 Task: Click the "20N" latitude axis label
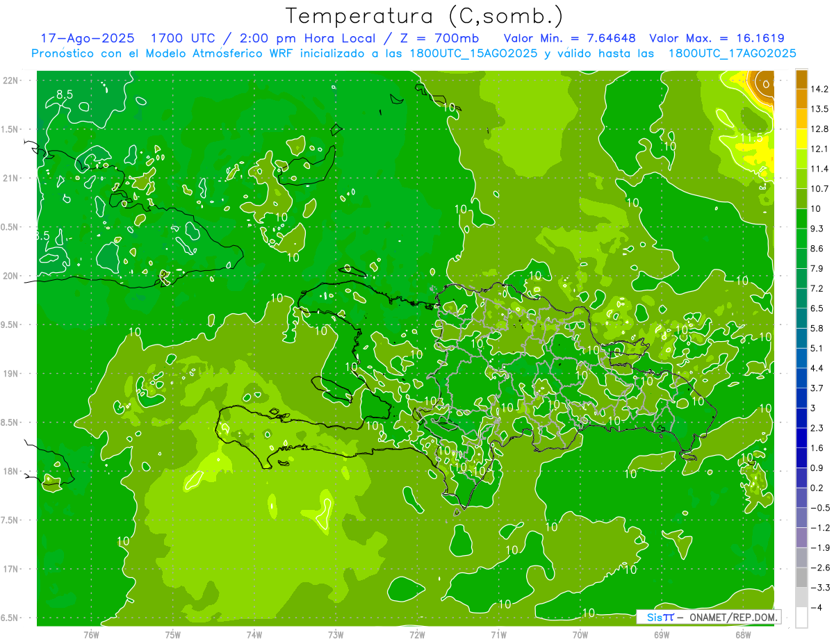[10, 276]
